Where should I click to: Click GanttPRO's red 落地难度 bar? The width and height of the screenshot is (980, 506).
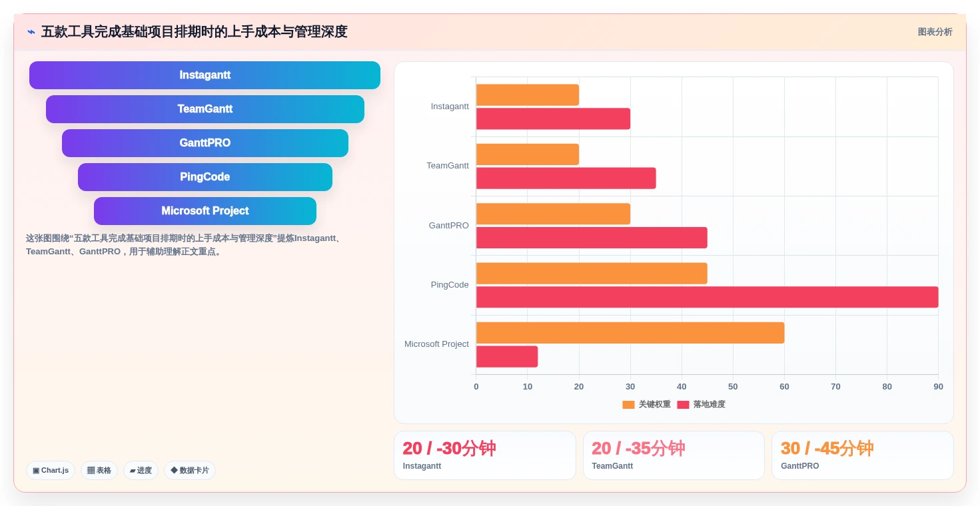[x=592, y=238]
